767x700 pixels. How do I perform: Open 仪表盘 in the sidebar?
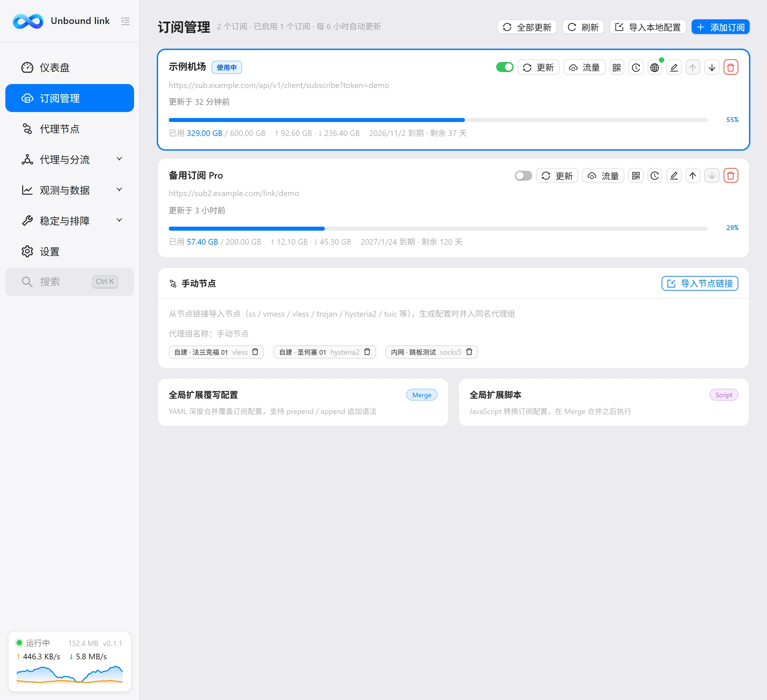(70, 68)
